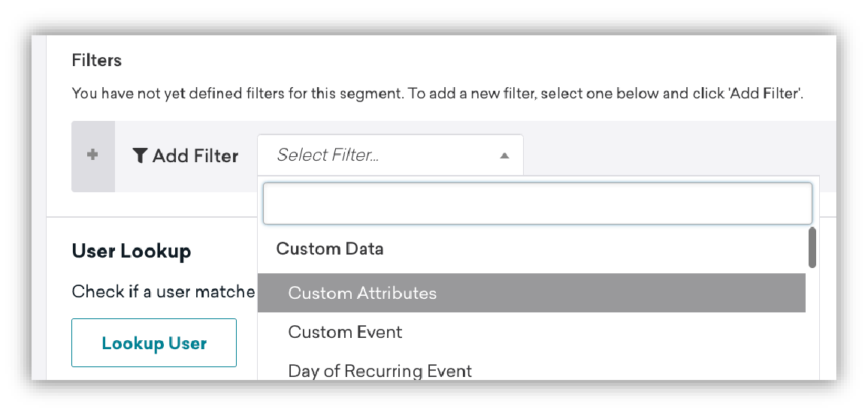Click the User Lookup heading
This screenshot has height=413, width=868.
click(132, 251)
